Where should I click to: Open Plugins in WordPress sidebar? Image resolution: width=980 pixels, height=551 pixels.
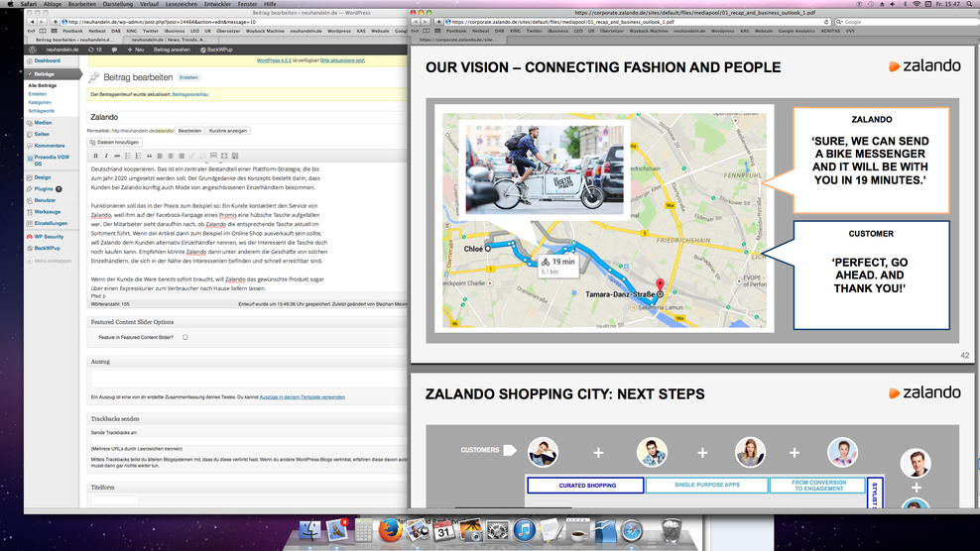[44, 188]
